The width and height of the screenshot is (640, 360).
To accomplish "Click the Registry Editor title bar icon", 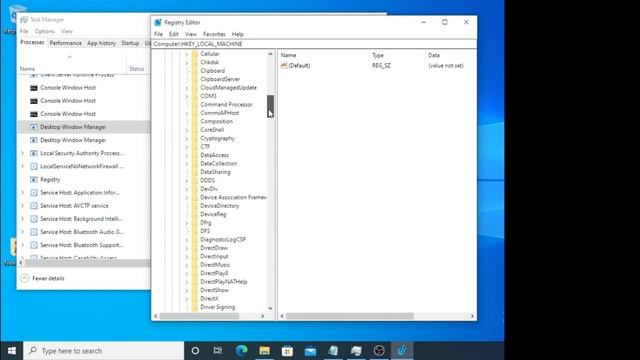I will coord(158,22).
